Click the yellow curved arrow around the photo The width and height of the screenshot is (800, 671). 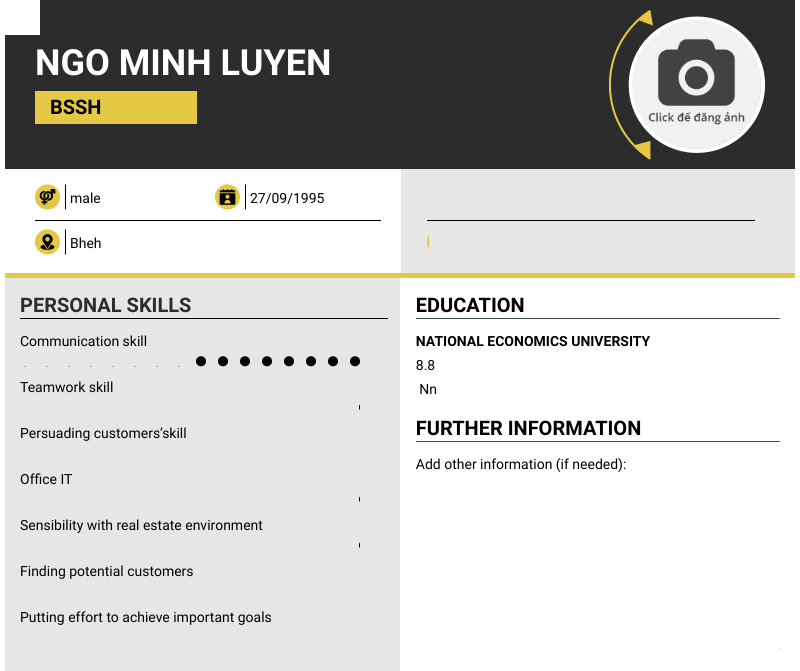(619, 85)
